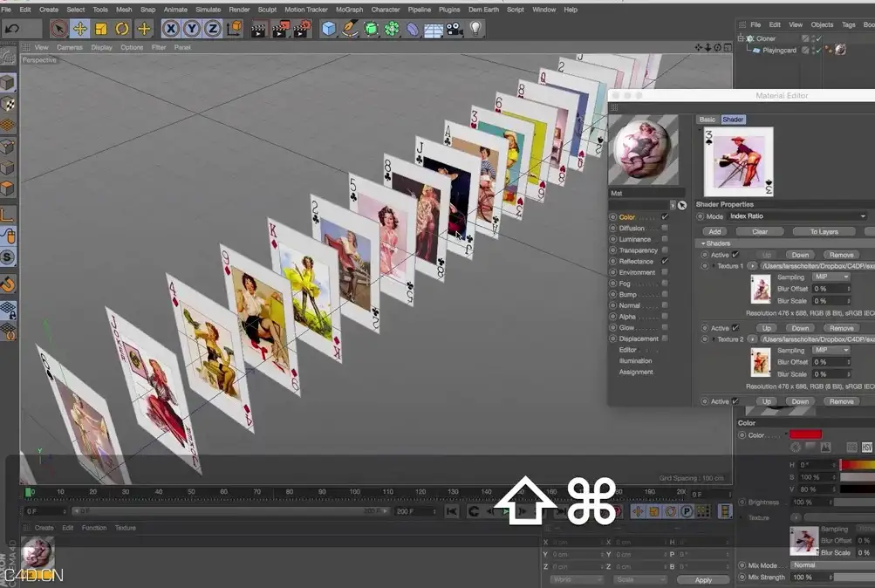Viewport: 875px width, 588px height.
Task: Open the purple deformer icon
Action: (x=413, y=29)
